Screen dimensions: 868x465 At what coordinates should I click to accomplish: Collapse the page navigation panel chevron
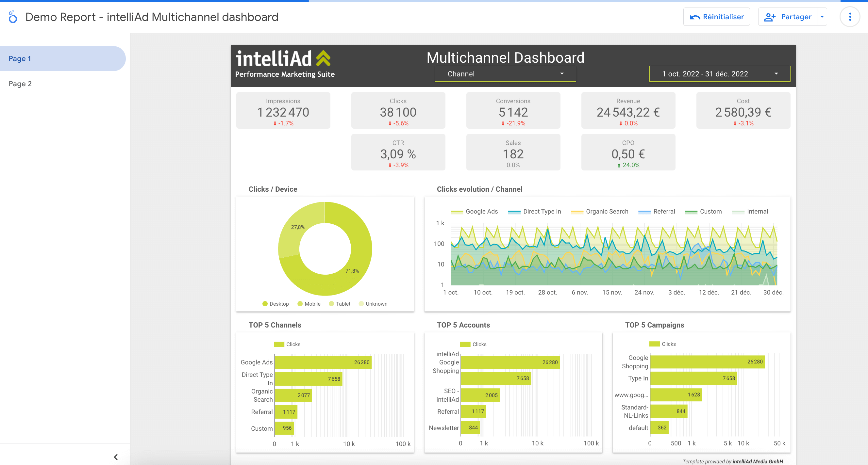click(x=116, y=457)
